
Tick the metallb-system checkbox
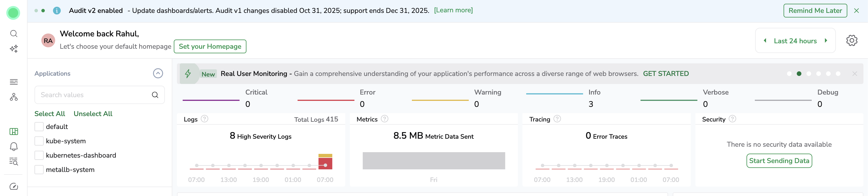pyautogui.click(x=39, y=170)
